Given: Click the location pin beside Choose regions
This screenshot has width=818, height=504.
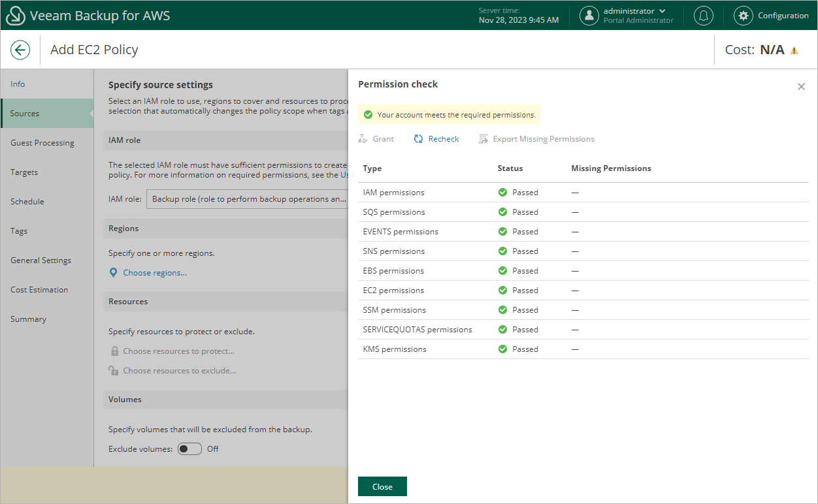Looking at the screenshot, I should [x=114, y=273].
